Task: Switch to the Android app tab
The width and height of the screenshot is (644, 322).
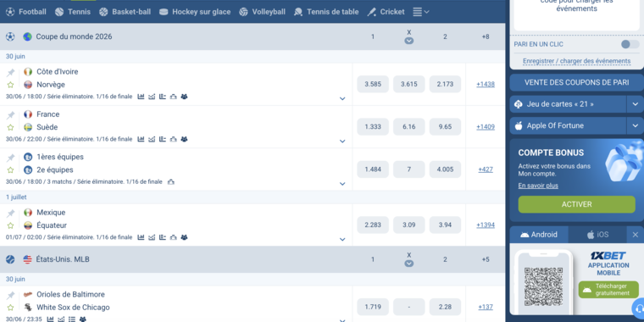Action: (539, 235)
